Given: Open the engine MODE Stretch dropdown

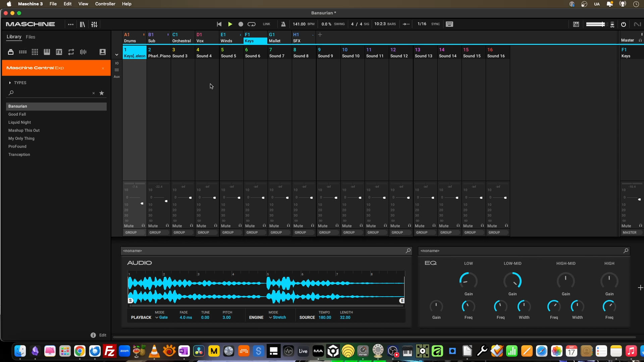Looking at the screenshot, I should click(x=277, y=317).
